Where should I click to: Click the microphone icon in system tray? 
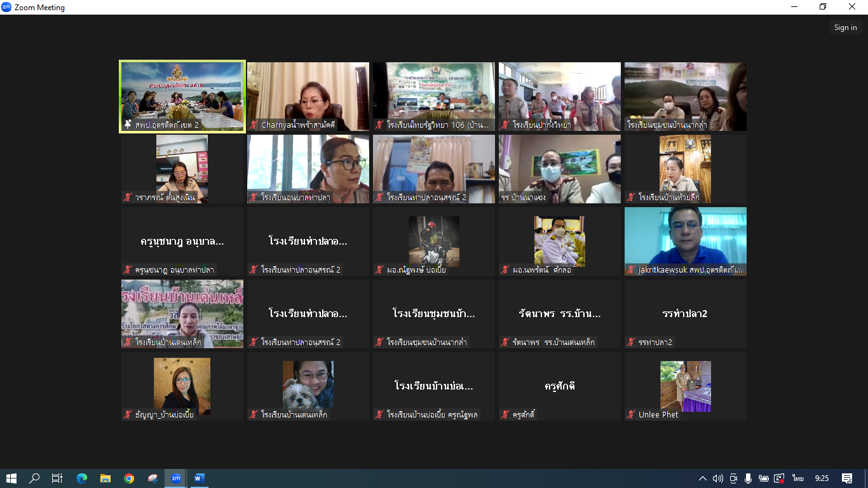[x=748, y=478]
